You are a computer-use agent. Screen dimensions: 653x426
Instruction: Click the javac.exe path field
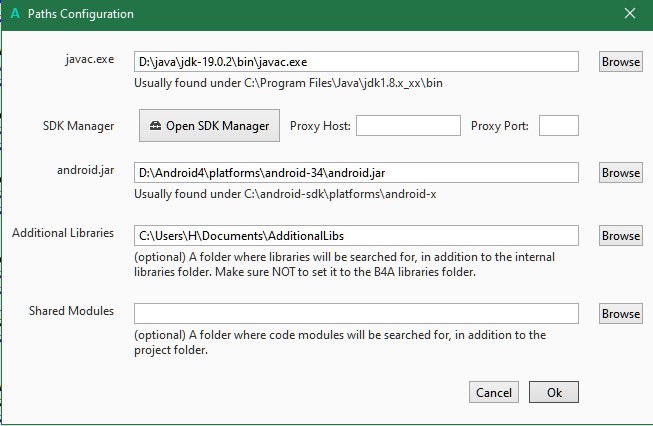tap(356, 62)
